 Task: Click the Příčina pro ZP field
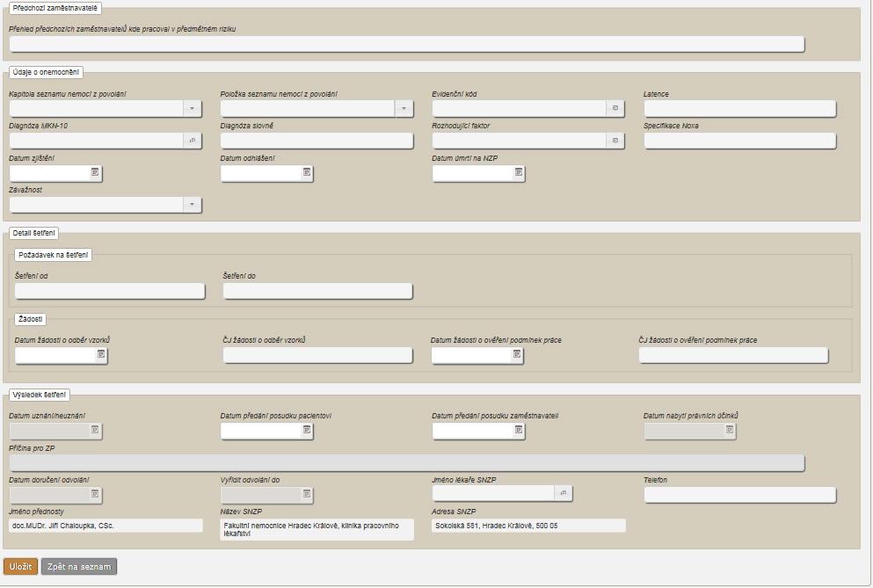(x=407, y=462)
